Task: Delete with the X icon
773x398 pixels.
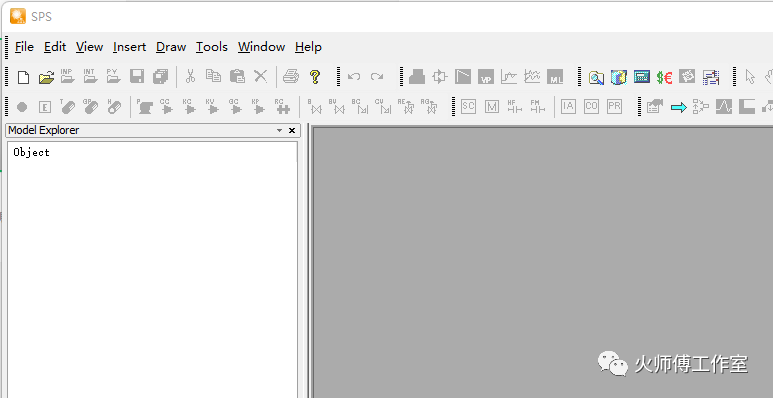Action: pos(260,76)
